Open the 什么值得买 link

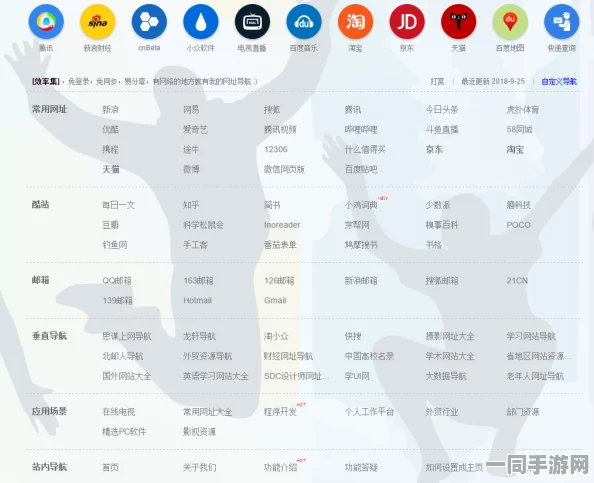(x=365, y=149)
